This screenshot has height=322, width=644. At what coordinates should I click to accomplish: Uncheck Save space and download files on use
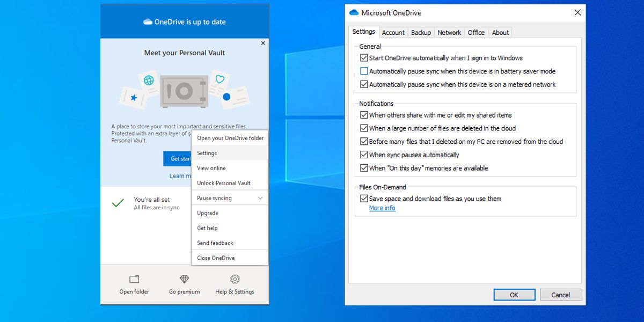(x=364, y=199)
